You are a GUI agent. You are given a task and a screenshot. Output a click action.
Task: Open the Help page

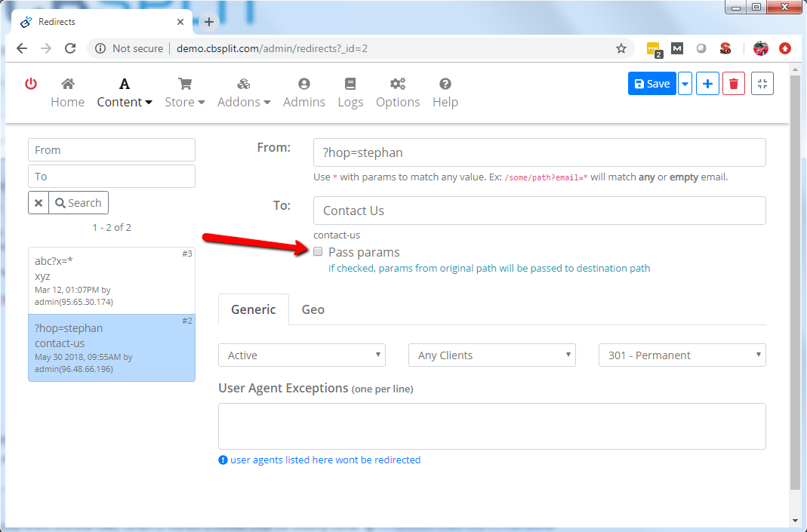click(445, 93)
